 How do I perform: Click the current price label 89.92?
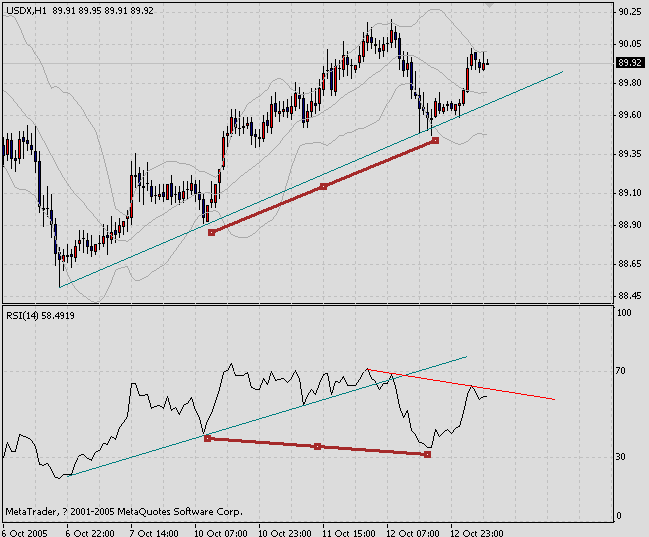630,63
